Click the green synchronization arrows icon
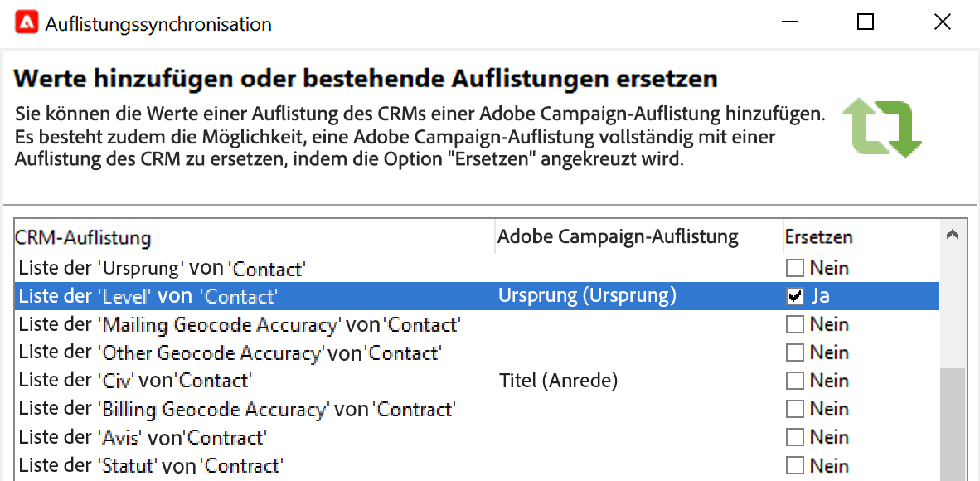The image size is (980, 481). (x=881, y=129)
